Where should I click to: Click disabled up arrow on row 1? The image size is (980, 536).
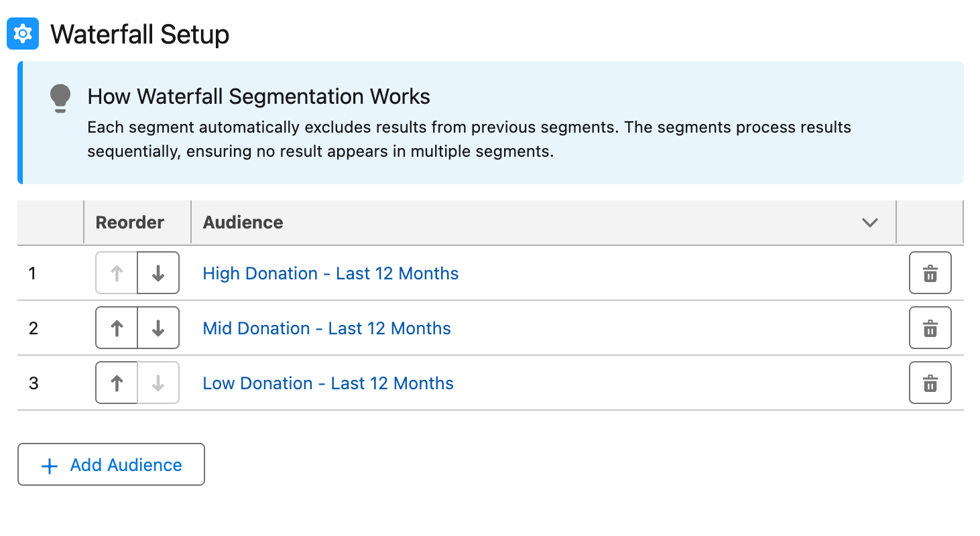click(x=117, y=273)
